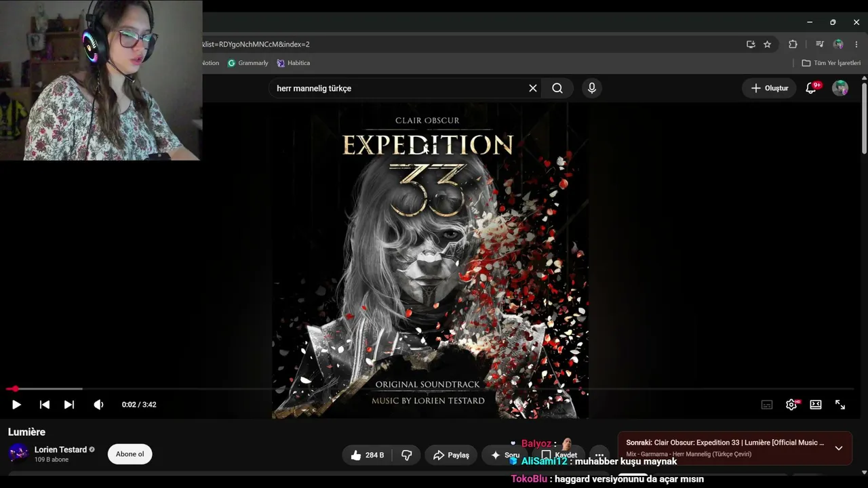
Task: Switch the player to theater mode
Action: 816,405
